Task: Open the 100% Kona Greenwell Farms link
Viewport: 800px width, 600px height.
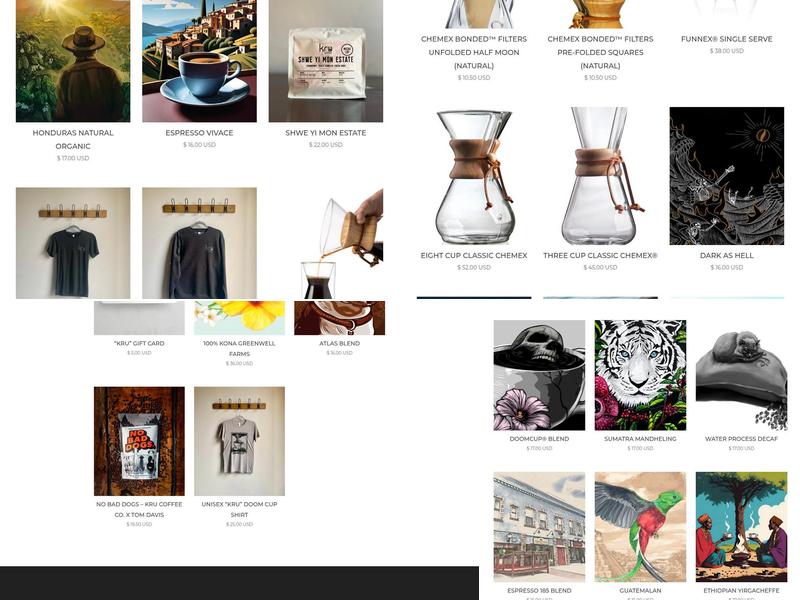Action: coord(239,348)
